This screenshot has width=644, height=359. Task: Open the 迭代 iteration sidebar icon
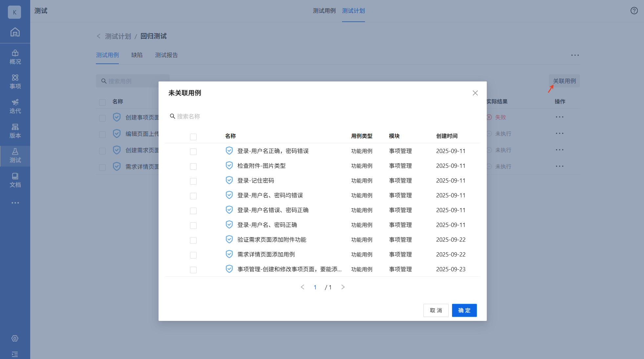15,106
